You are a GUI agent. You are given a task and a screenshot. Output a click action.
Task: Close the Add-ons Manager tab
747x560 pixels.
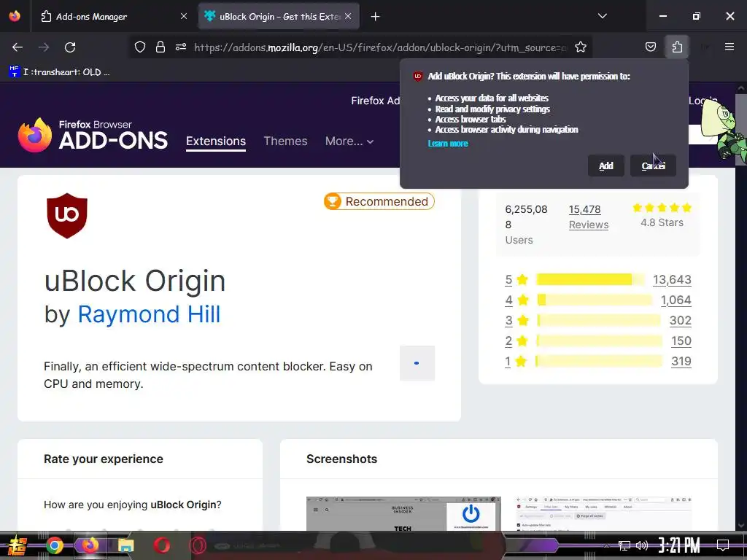click(184, 16)
